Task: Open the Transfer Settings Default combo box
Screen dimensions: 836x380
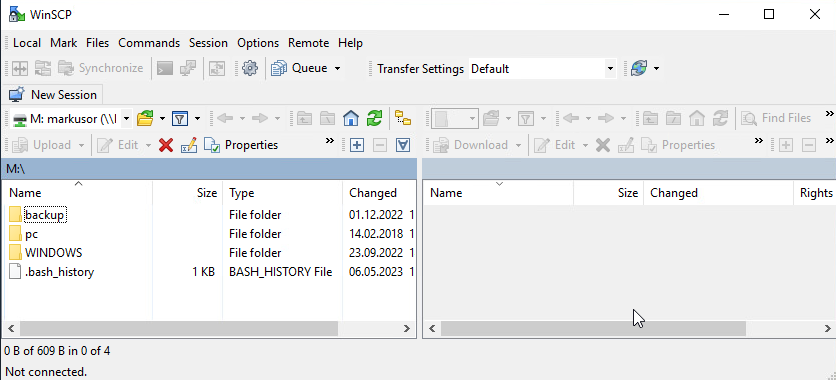Action: pyautogui.click(x=542, y=69)
